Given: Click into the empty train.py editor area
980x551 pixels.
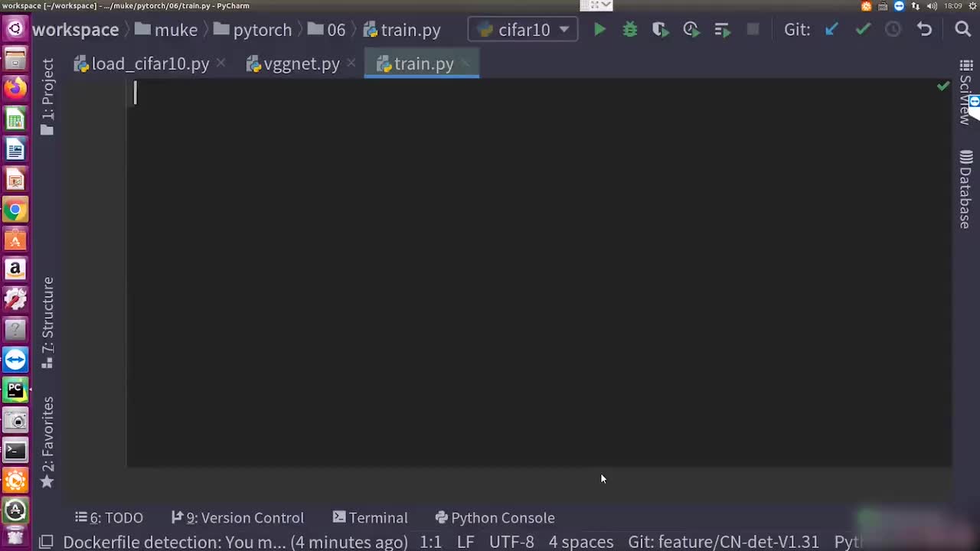Looking at the screenshot, I should (x=539, y=273).
